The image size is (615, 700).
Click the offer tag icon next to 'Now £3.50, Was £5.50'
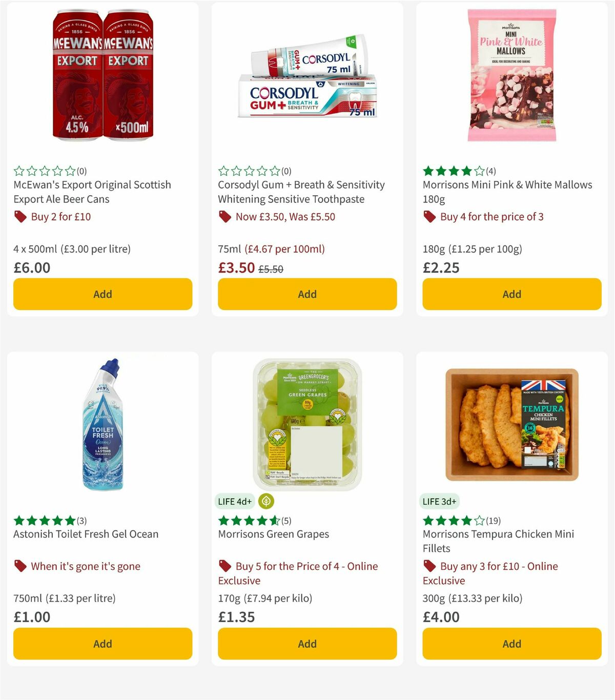tap(225, 217)
